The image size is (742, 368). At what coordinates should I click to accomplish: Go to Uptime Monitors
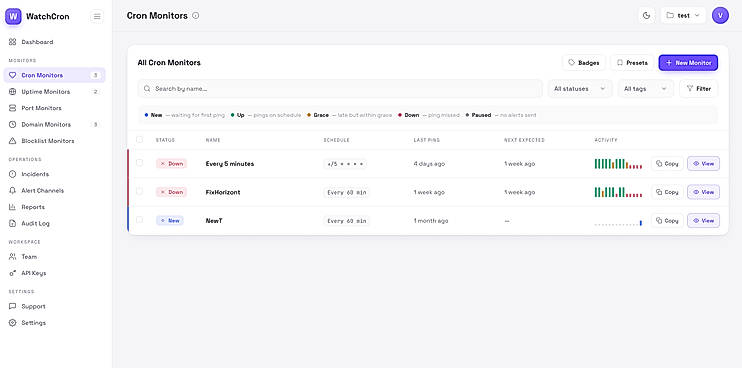tap(54, 92)
